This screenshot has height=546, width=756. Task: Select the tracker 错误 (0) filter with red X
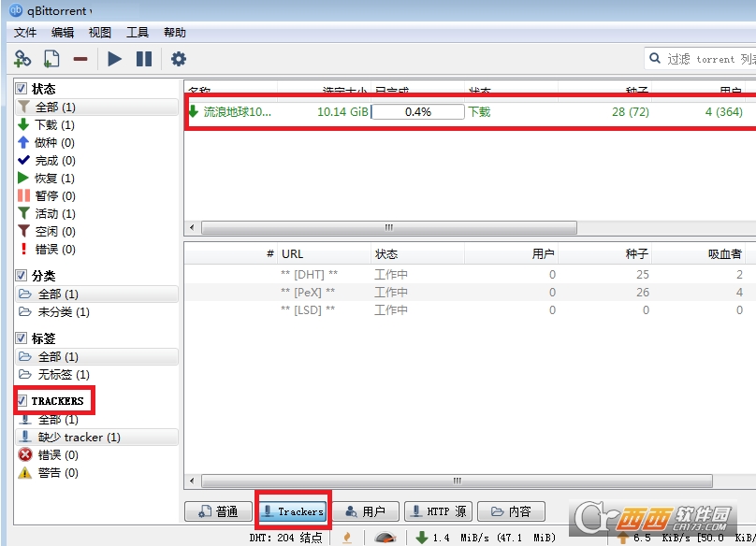pyautogui.click(x=97, y=455)
